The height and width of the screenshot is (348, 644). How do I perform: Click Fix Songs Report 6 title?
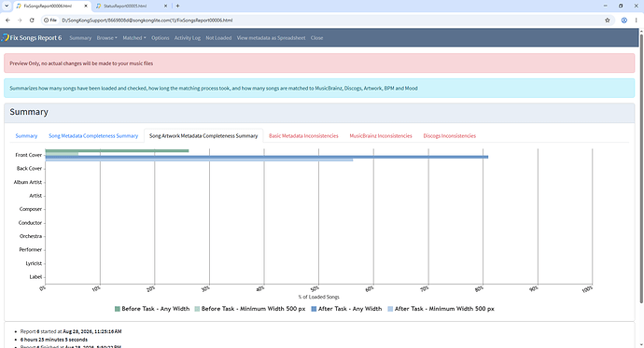click(x=35, y=37)
